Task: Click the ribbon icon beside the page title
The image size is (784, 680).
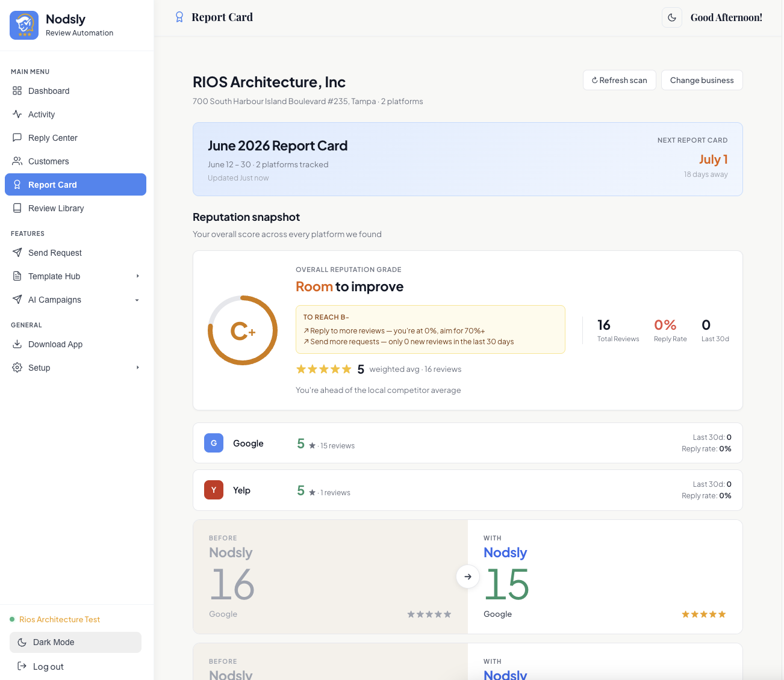Action: [179, 17]
